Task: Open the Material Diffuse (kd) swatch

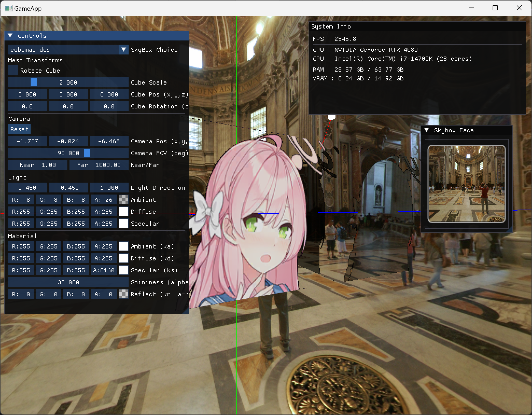Action: 124,258
